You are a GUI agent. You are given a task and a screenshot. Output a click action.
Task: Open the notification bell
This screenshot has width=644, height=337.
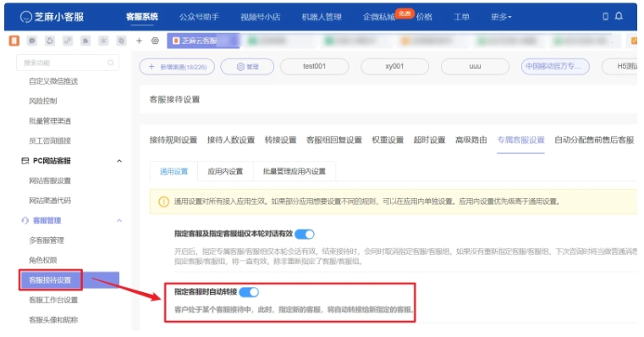point(619,16)
